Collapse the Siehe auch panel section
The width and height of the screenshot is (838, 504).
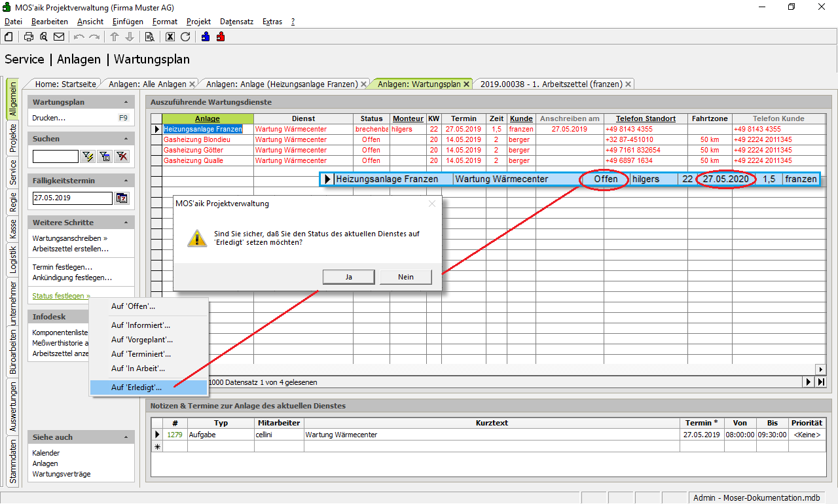pyautogui.click(x=126, y=437)
